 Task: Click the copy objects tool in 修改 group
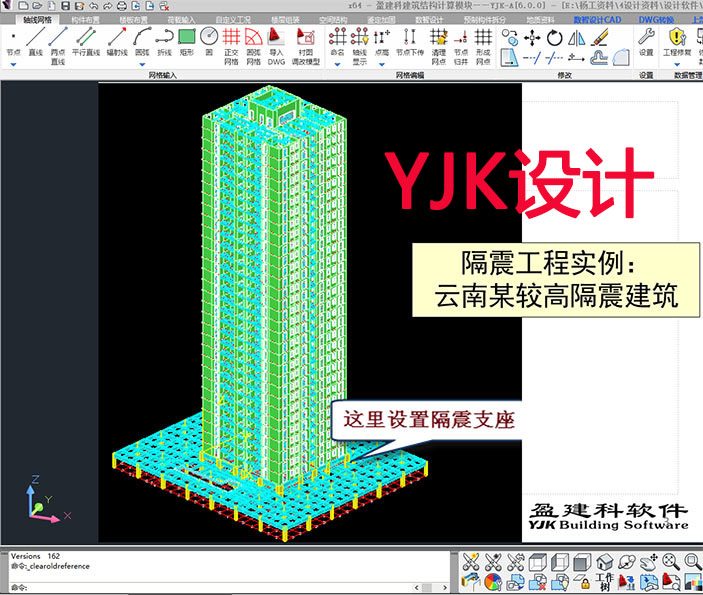pyautogui.click(x=510, y=38)
